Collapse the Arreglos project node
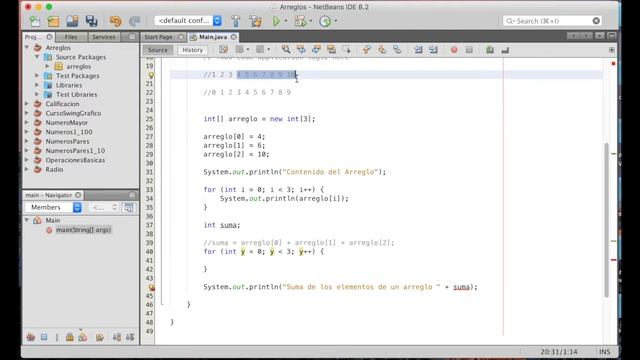Image resolution: width=640 pixels, height=360 pixels. (x=27, y=48)
